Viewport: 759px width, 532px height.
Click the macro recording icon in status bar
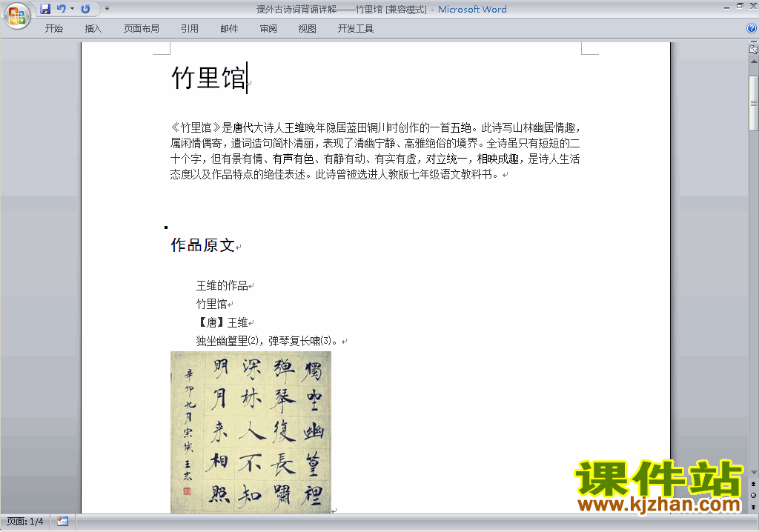coord(62,522)
